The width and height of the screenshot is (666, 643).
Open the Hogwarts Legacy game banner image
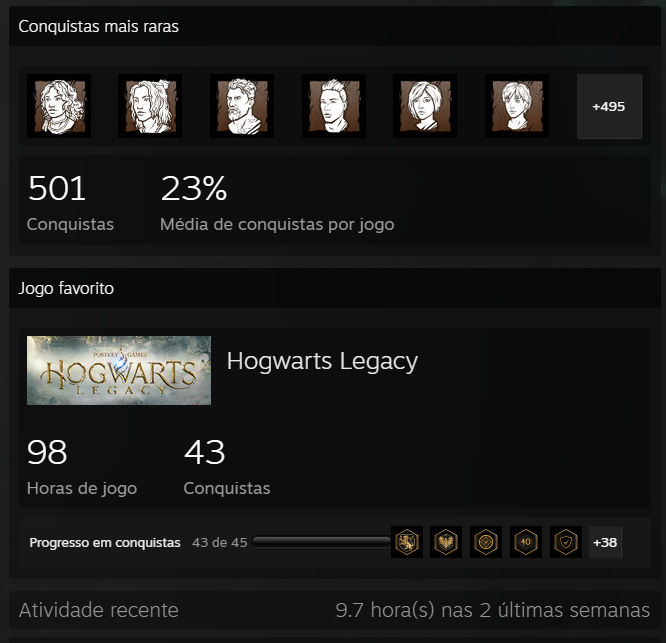click(x=119, y=370)
